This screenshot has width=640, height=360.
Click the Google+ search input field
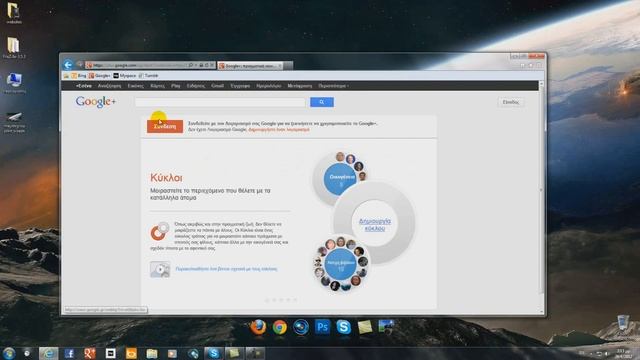tap(220, 102)
